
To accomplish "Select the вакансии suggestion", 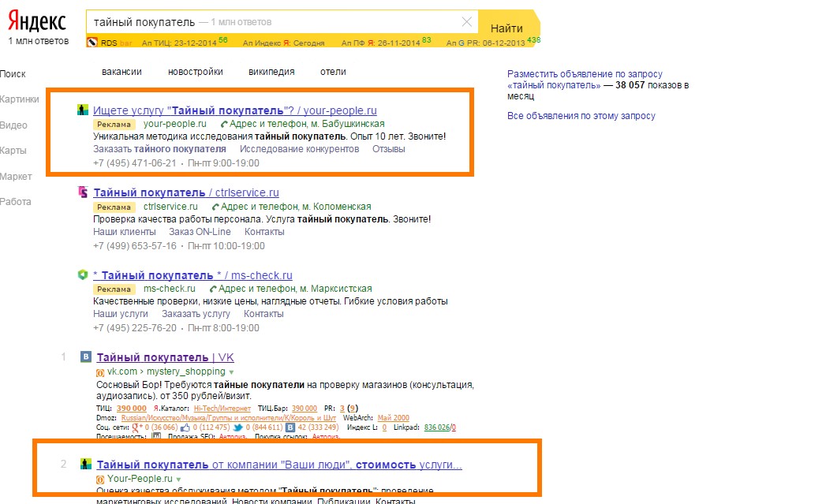I will [121, 72].
